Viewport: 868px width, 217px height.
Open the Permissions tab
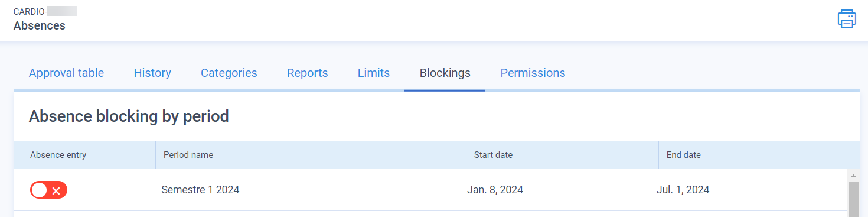point(533,73)
